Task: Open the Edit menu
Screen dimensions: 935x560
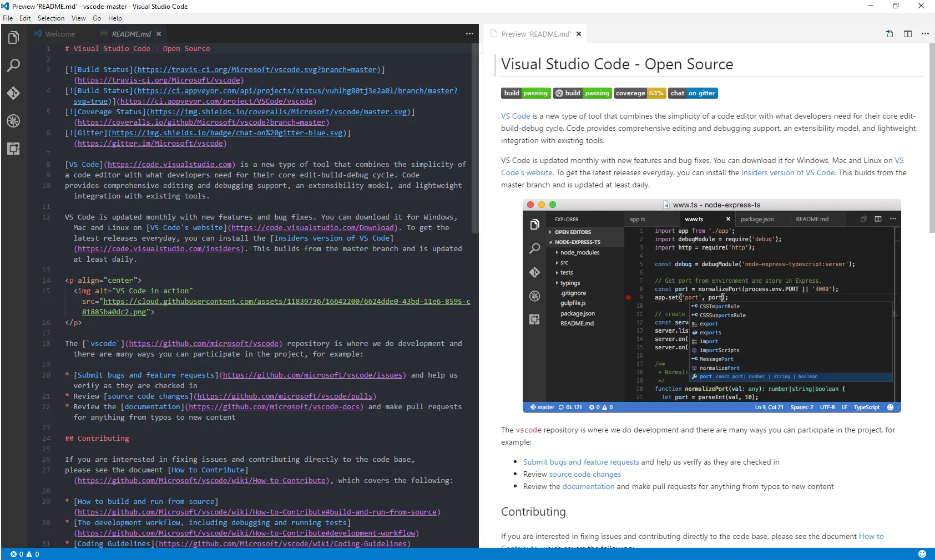Action: point(25,18)
